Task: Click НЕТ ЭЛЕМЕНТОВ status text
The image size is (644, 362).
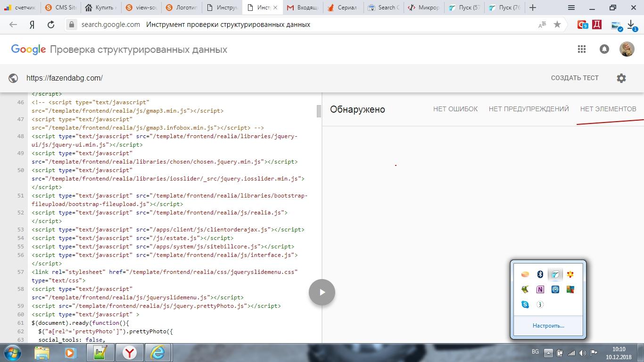Action: point(608,109)
